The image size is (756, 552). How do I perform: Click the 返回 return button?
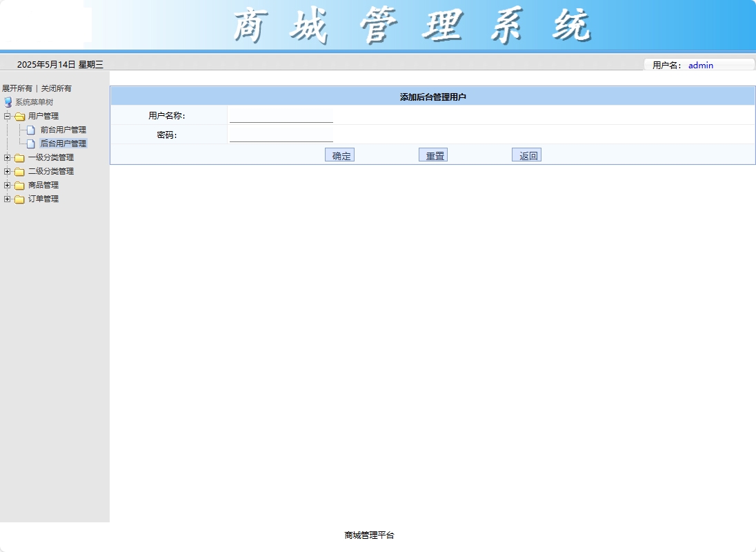(x=526, y=154)
